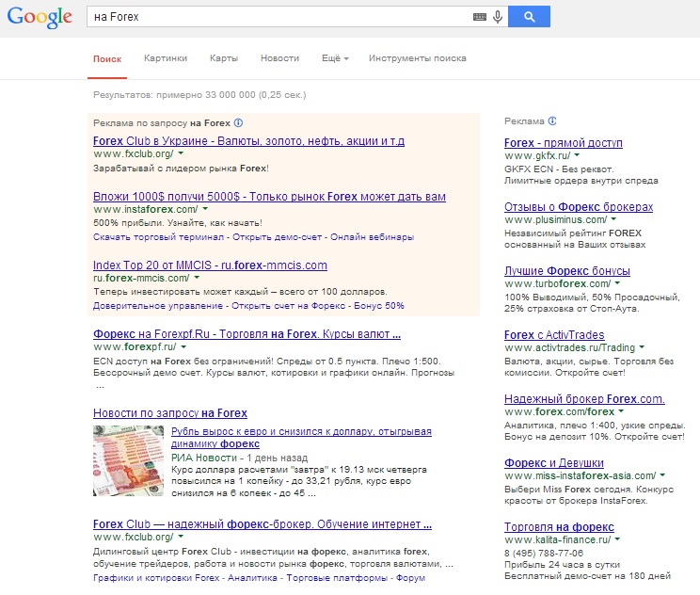
Task: Open 'Forex с ActivTrades' side ad
Action: point(554,334)
